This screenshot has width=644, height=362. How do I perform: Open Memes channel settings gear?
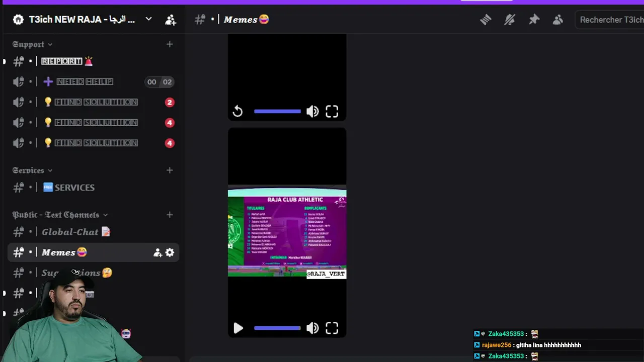170,252
